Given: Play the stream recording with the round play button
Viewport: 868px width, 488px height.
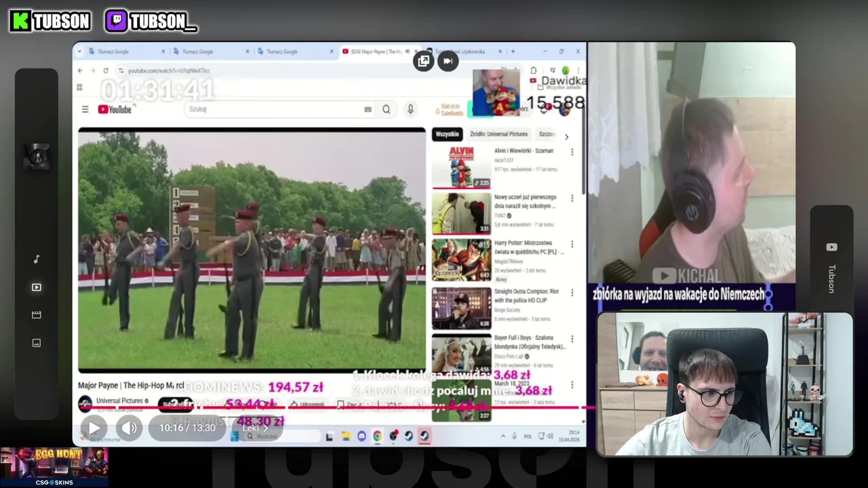Looking at the screenshot, I should [94, 428].
